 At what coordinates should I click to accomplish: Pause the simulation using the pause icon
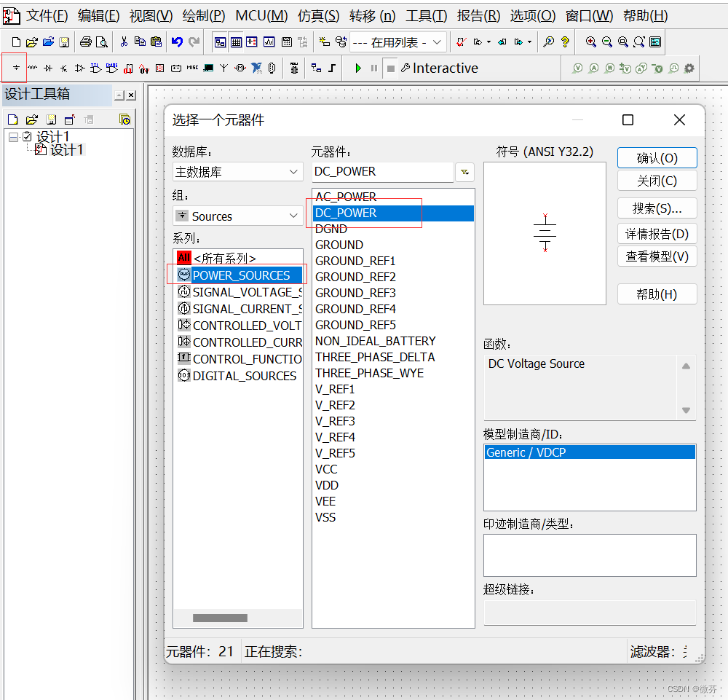(x=373, y=68)
